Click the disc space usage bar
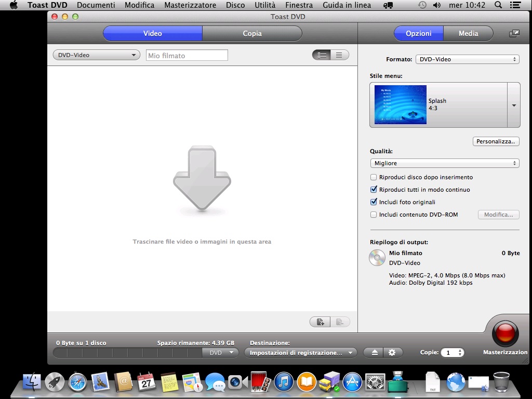 pos(128,353)
